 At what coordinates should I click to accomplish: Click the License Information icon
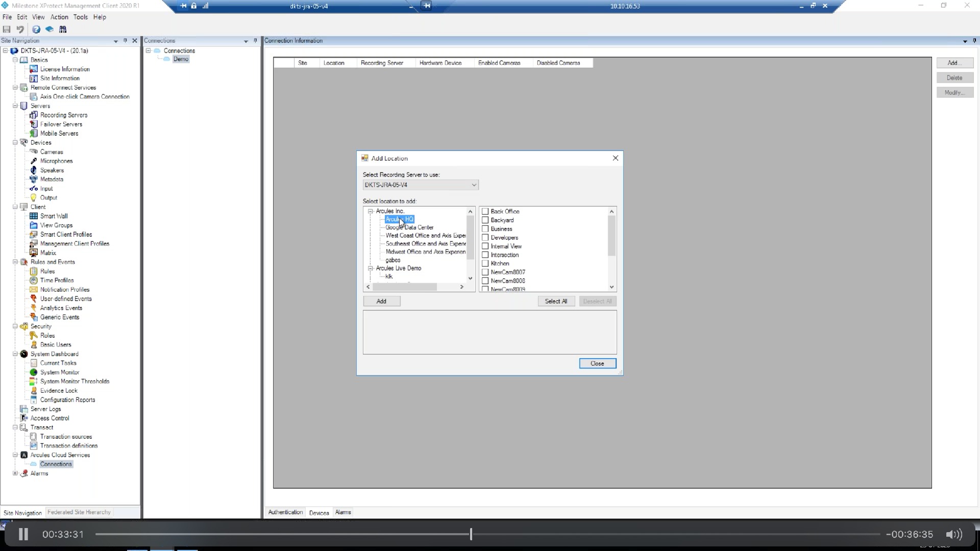point(34,69)
